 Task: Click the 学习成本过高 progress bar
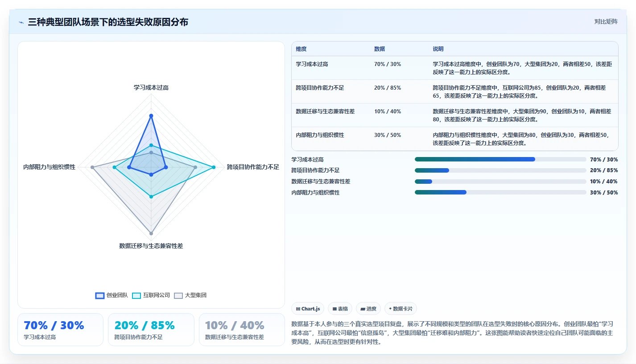point(500,159)
